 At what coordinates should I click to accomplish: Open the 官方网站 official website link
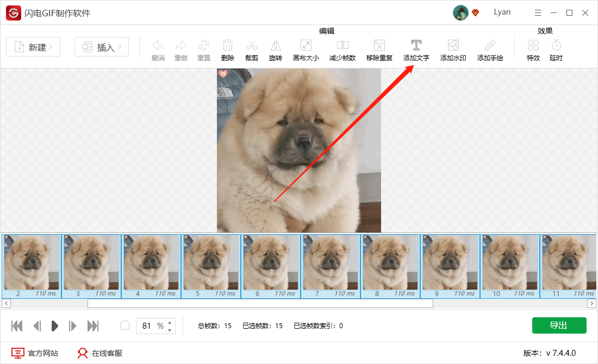tap(36, 353)
